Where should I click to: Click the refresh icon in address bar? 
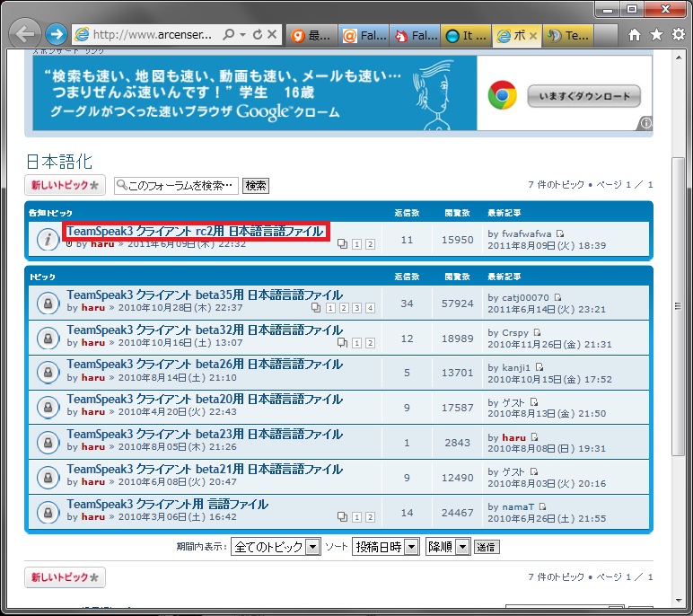coord(258,34)
